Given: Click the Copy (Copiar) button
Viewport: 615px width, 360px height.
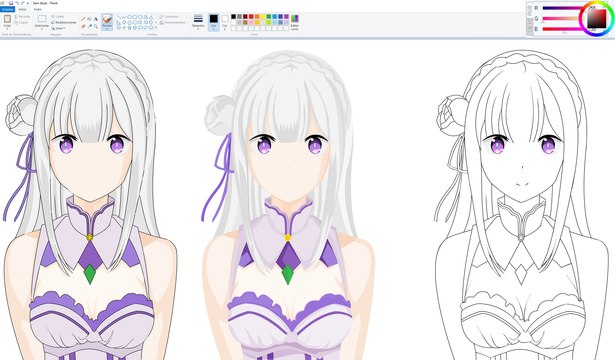Looking at the screenshot, I should [x=21, y=22].
